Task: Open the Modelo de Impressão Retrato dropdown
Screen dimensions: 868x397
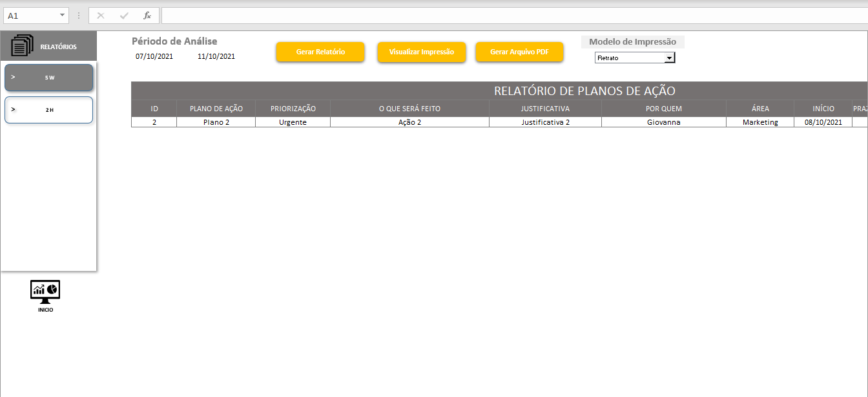Action: coord(669,58)
